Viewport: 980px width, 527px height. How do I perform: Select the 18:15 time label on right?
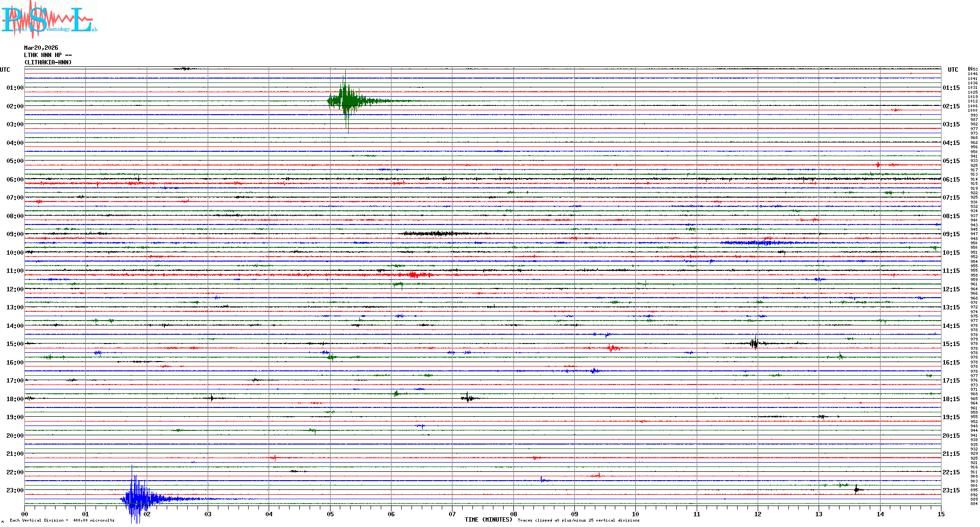coord(951,399)
